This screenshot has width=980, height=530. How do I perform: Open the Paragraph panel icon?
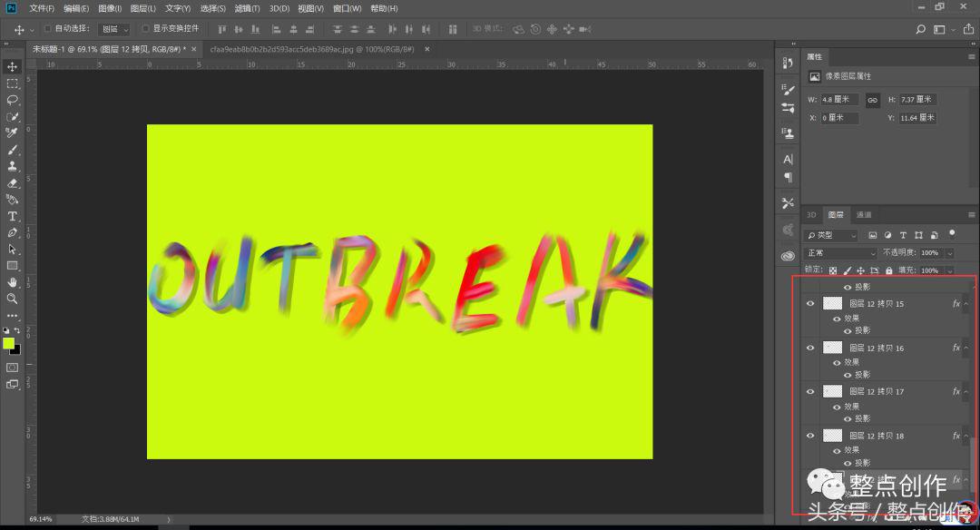788,178
